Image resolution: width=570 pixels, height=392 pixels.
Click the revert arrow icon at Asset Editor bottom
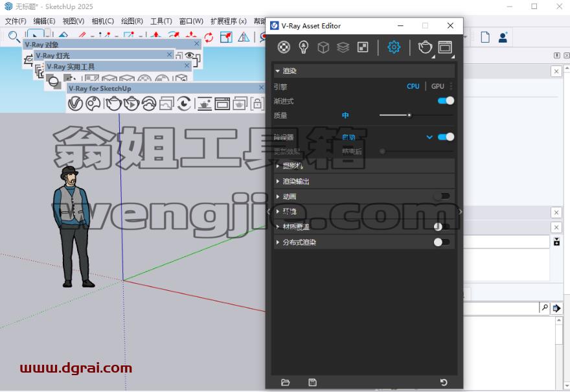pos(444,382)
